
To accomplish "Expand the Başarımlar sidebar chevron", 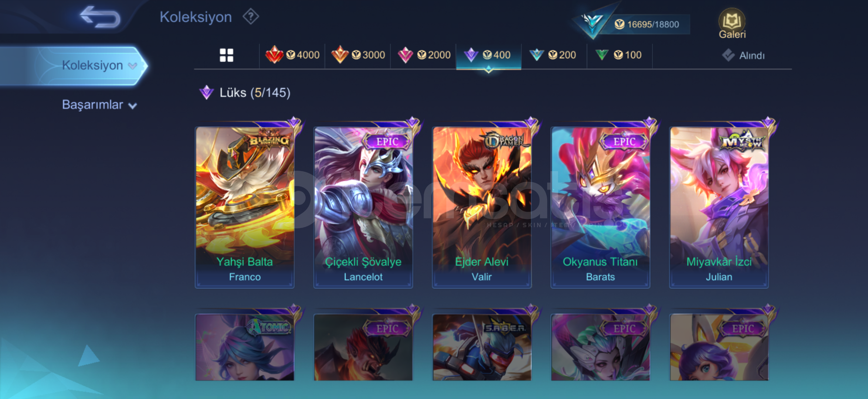I will tap(132, 106).
